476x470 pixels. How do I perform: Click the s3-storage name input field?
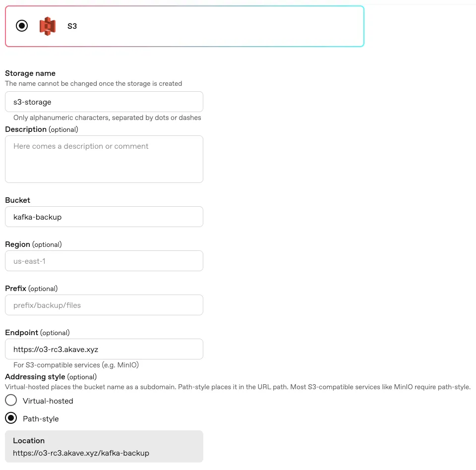point(104,102)
